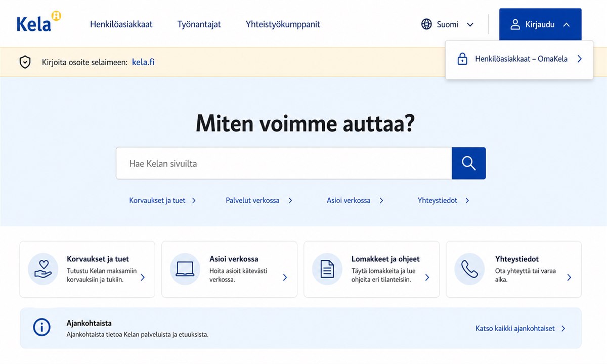Click the laptop icon for Asioi verkossa
Viewport: 607px width, 364px height.
coord(185,269)
